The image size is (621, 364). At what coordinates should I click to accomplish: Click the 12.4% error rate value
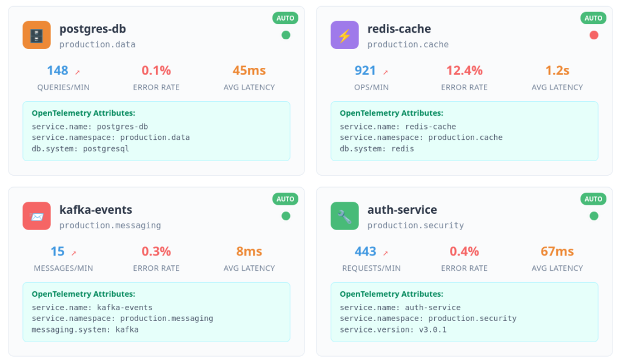click(x=465, y=70)
